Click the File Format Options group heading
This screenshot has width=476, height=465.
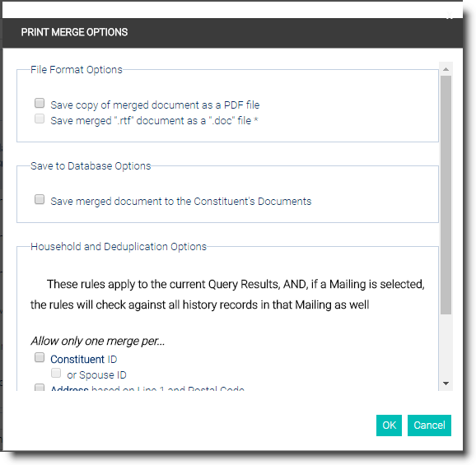tap(77, 70)
